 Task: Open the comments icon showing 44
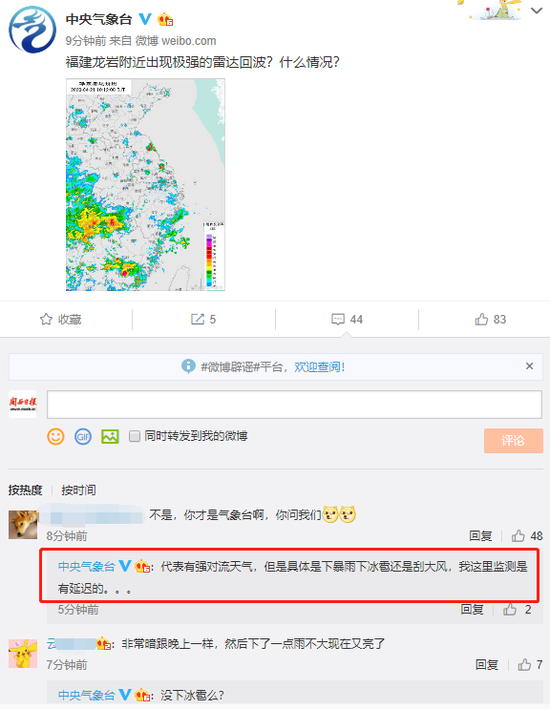[x=347, y=320]
